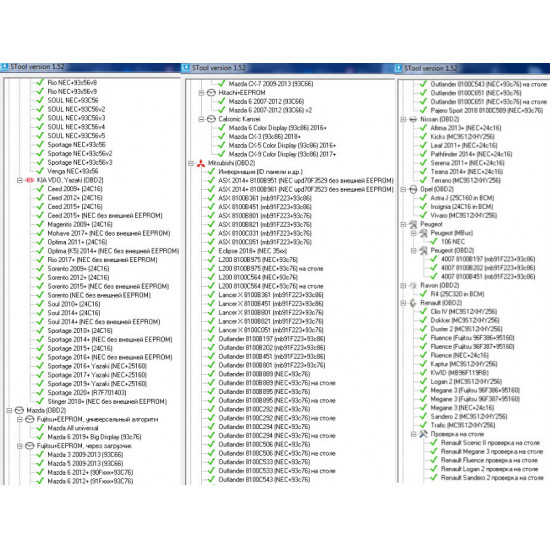
Task: Select Sportage 2020+ (R7F701403) entry
Action: [x=87, y=393]
